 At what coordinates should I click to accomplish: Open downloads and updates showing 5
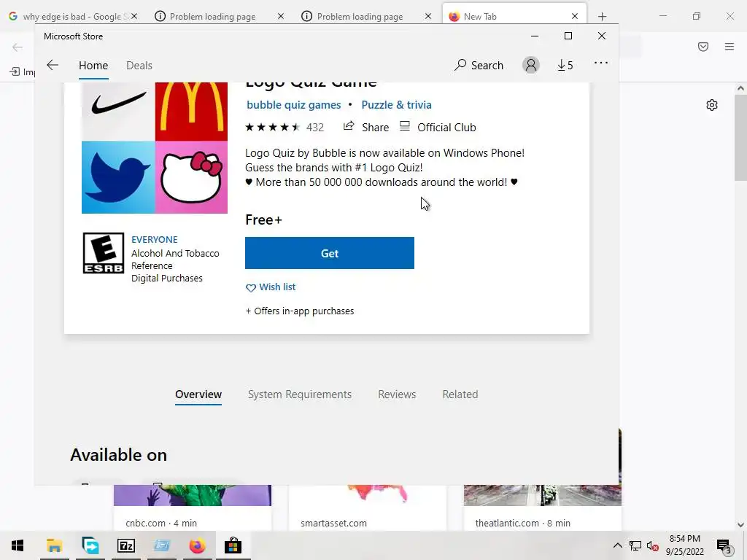point(565,65)
